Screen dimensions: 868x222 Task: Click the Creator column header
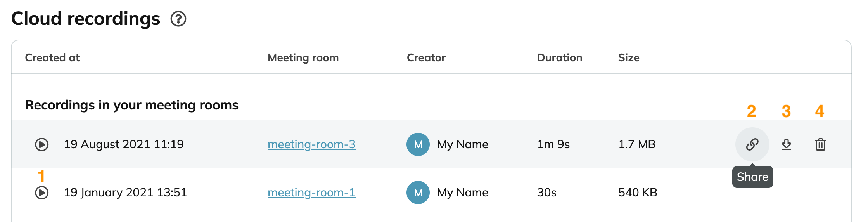(x=426, y=58)
